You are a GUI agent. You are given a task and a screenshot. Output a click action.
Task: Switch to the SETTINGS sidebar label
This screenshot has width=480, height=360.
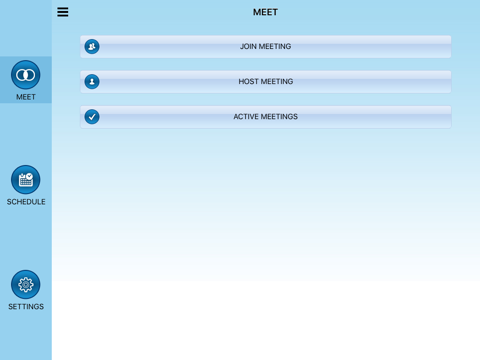(x=26, y=307)
